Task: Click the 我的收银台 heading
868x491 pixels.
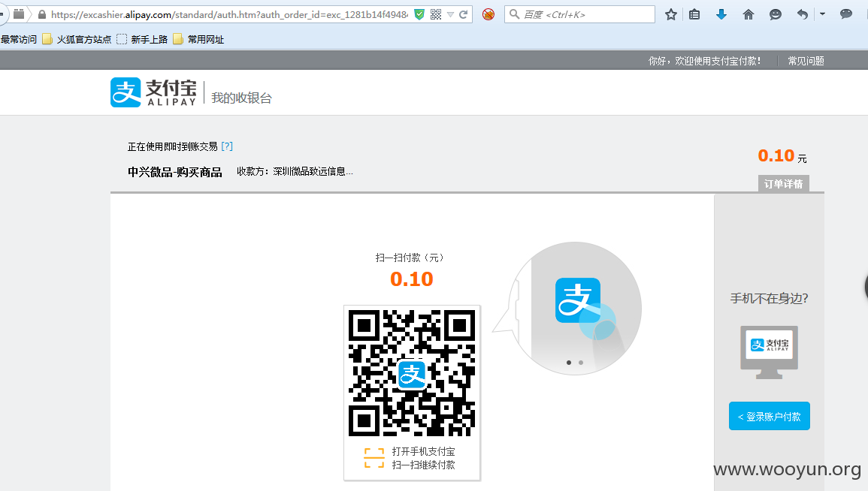Action: (x=241, y=98)
